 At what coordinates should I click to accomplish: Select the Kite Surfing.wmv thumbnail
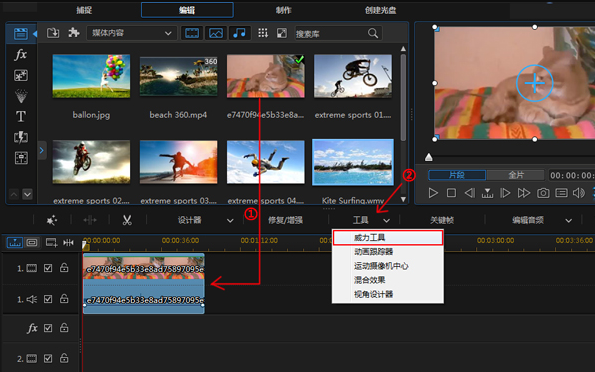click(353, 162)
